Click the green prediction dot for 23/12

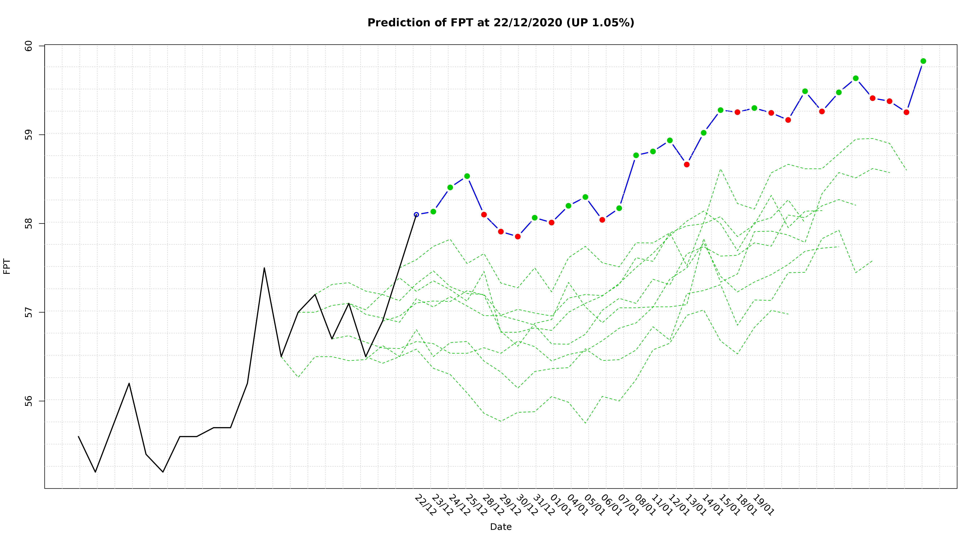pyautogui.click(x=433, y=211)
